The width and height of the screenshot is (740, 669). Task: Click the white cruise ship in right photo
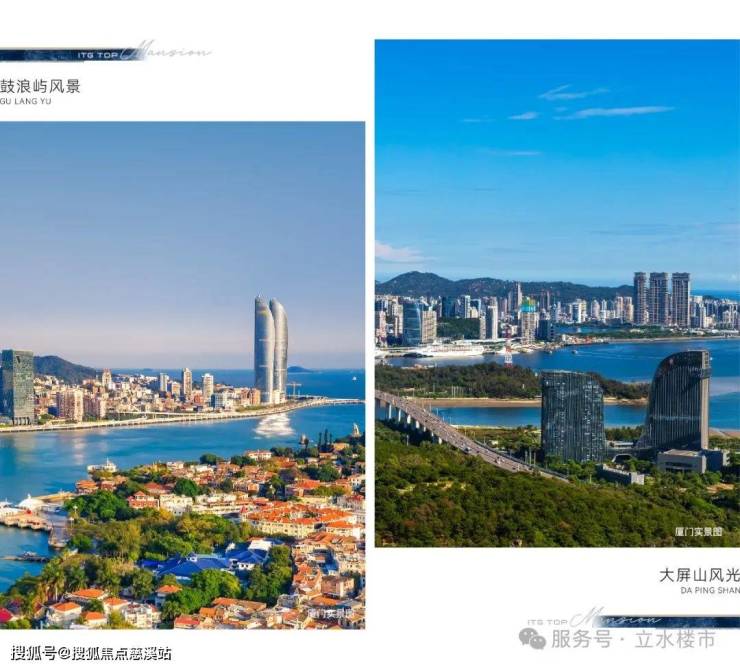tap(446, 350)
